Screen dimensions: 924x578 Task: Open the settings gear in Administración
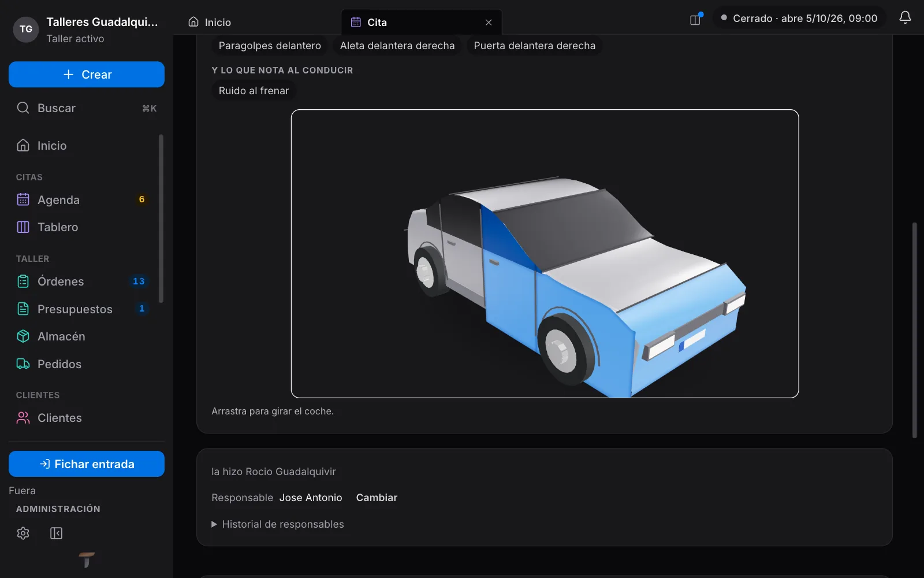click(23, 533)
